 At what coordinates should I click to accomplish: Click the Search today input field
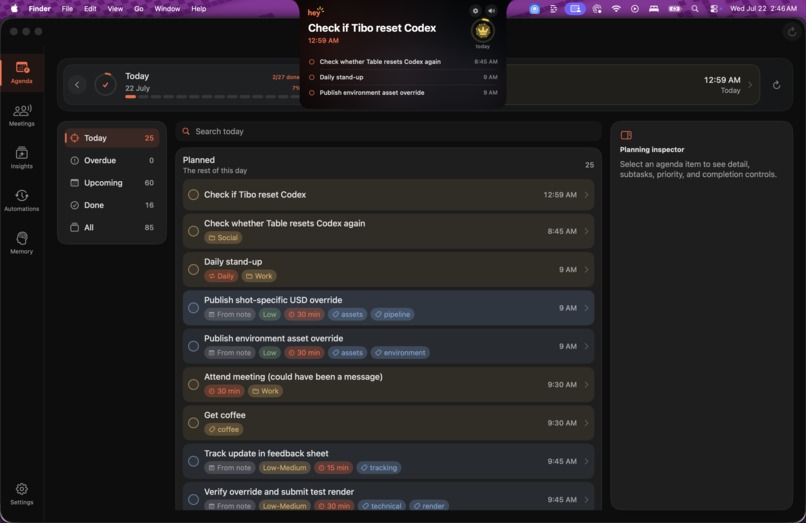[389, 131]
